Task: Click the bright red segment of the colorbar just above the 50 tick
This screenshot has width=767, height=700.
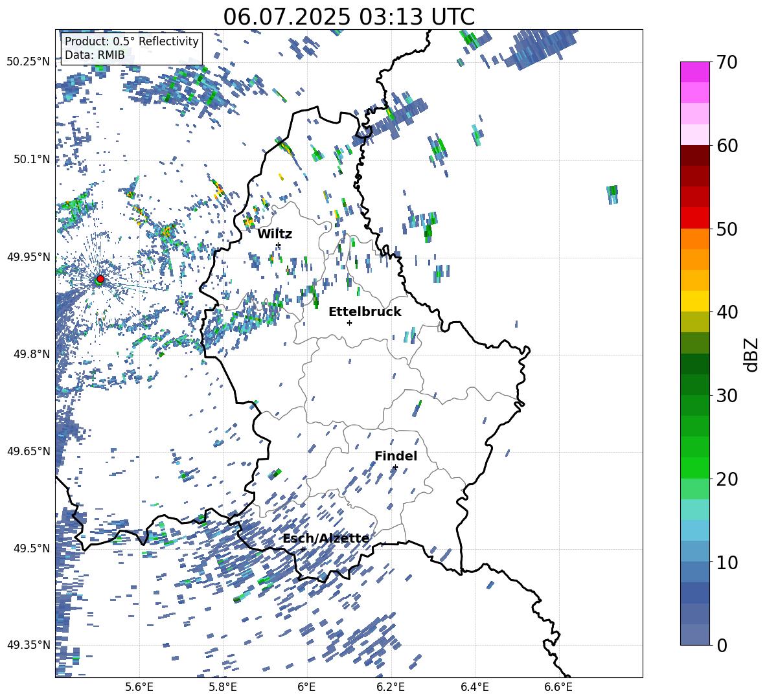Action: [x=694, y=218]
